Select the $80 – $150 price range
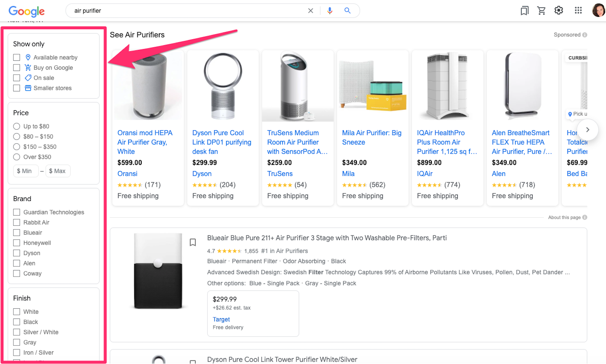The height and width of the screenshot is (364, 606). pos(17,136)
